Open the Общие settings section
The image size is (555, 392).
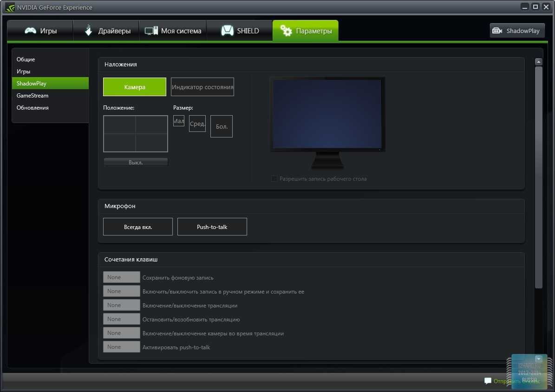[x=26, y=59]
